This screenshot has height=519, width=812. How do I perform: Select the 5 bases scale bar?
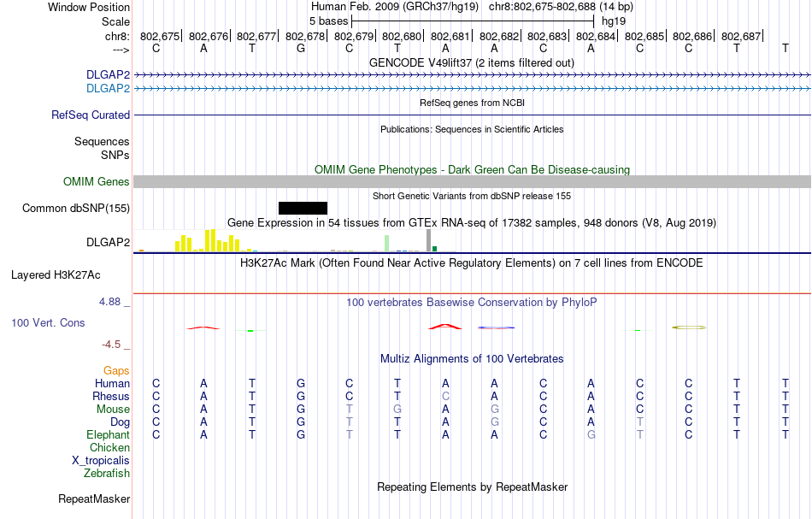coord(473,21)
